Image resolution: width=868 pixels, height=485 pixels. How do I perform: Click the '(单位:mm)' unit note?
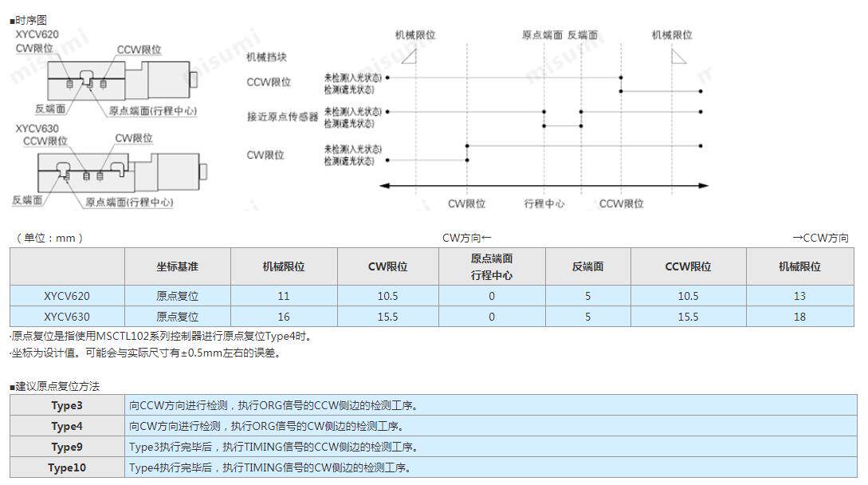tap(50, 238)
